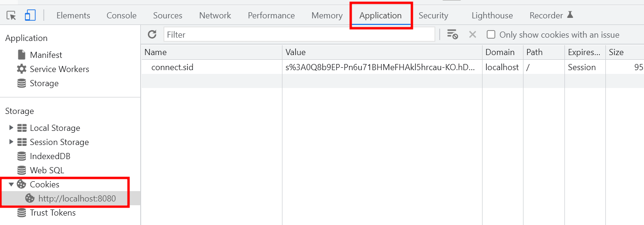Go to the Memory tab
The image size is (644, 225).
pyautogui.click(x=327, y=16)
